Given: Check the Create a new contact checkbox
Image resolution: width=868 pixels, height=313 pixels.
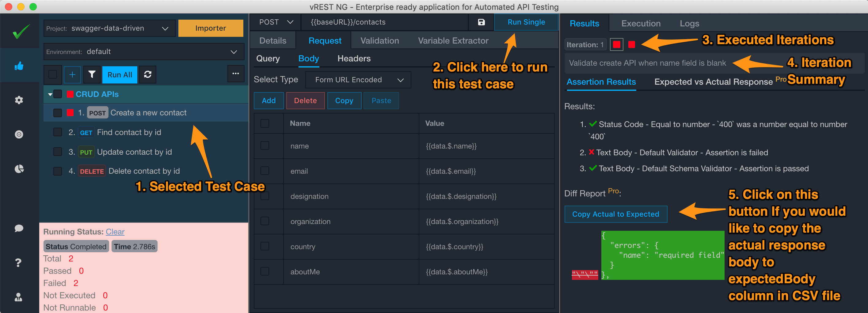Looking at the screenshot, I should [x=58, y=113].
